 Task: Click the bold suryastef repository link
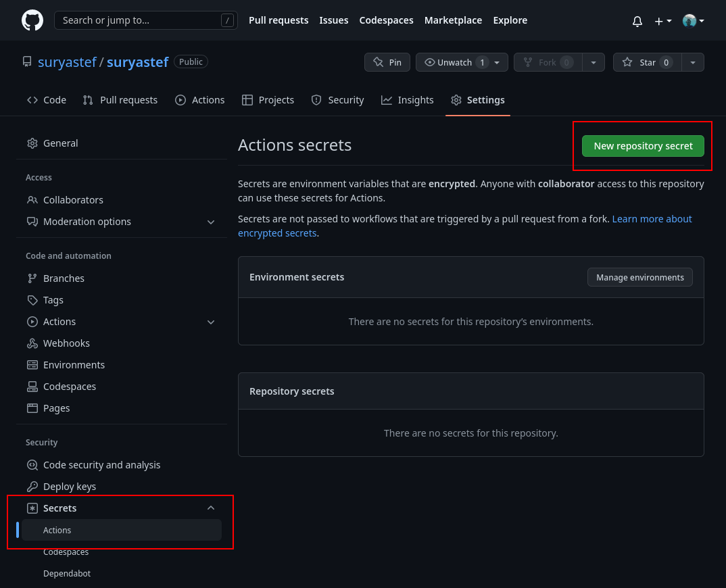point(137,62)
